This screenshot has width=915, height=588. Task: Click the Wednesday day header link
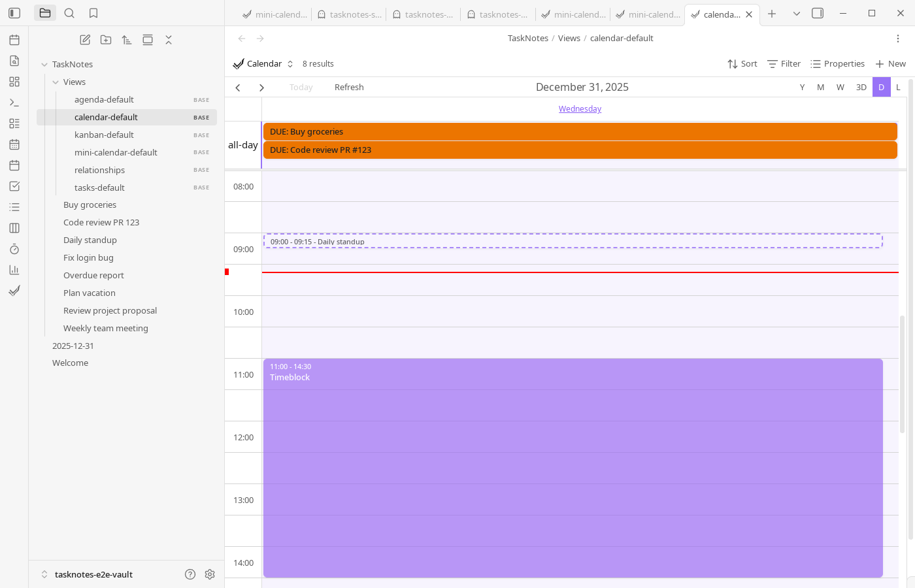click(580, 109)
